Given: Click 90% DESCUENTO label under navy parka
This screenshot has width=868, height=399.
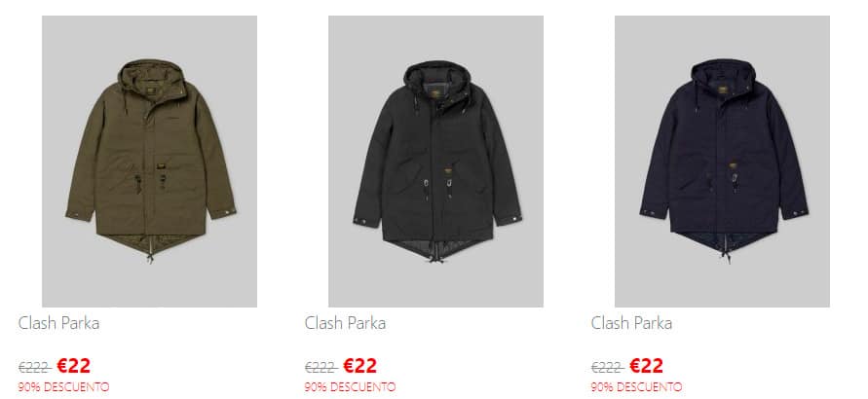Looking at the screenshot, I should [x=636, y=387].
